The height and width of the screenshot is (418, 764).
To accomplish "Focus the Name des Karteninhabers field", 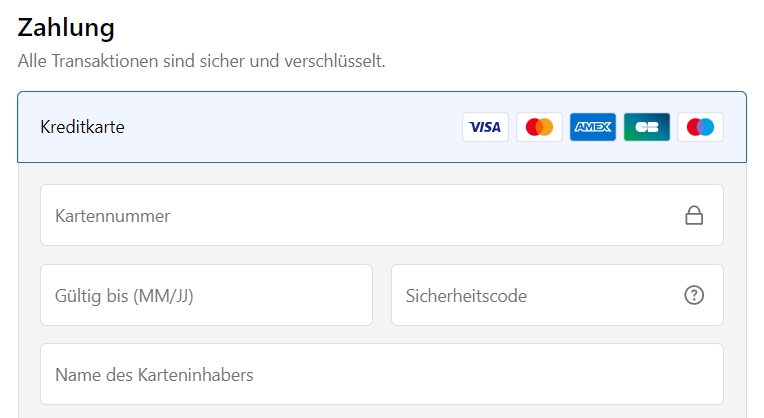I will click(382, 374).
